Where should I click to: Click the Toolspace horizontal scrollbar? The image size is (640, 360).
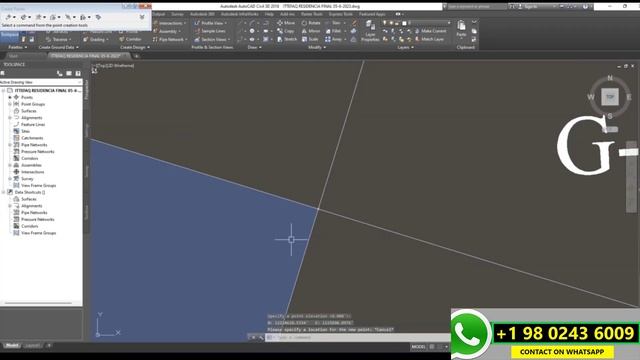coord(38,303)
